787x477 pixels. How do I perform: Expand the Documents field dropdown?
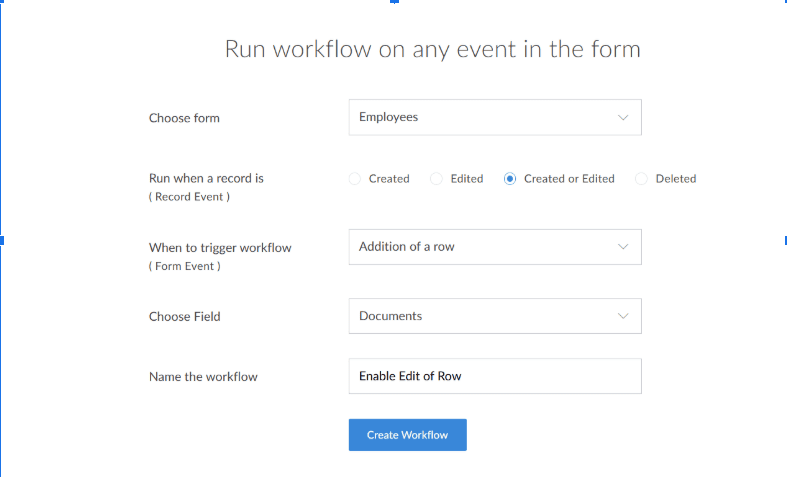[x=494, y=316]
